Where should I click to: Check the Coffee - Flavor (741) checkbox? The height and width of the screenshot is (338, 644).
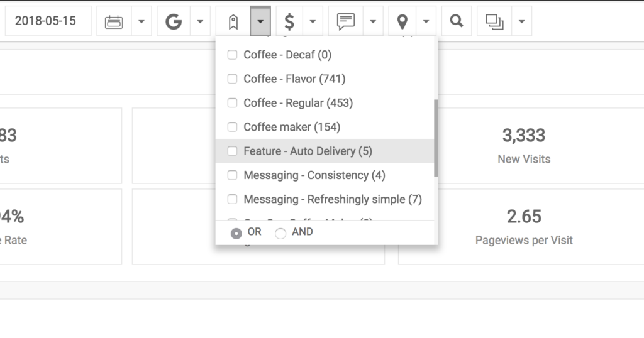[x=233, y=79]
